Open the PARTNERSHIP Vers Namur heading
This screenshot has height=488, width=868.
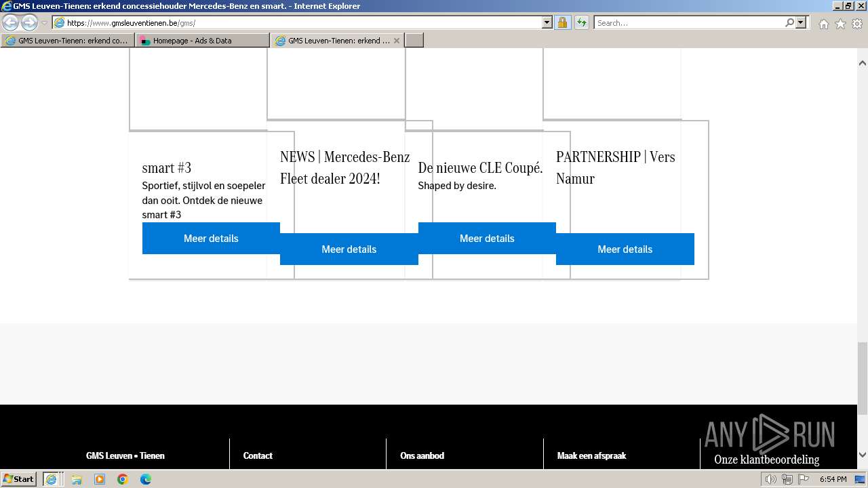point(616,167)
